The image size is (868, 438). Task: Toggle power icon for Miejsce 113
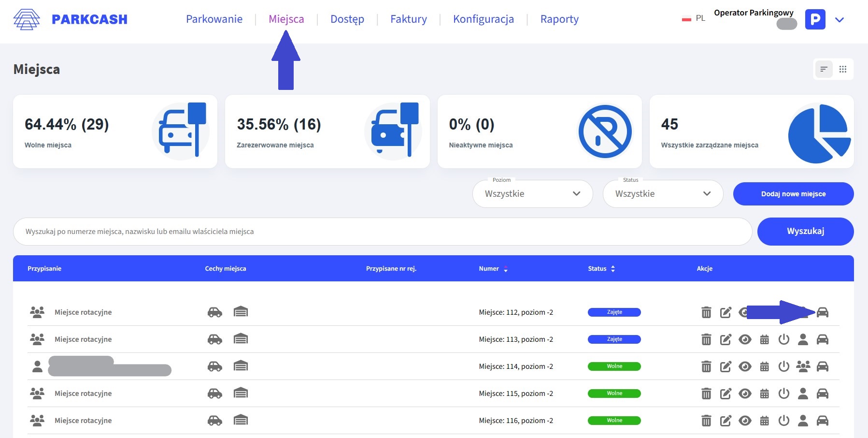click(783, 339)
